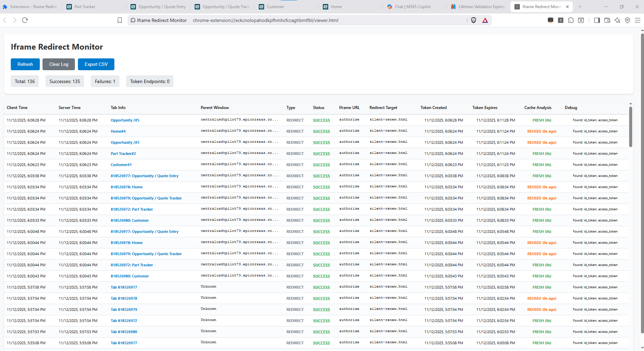
Task: Open the 818526978: Home link
Action: click(x=127, y=187)
